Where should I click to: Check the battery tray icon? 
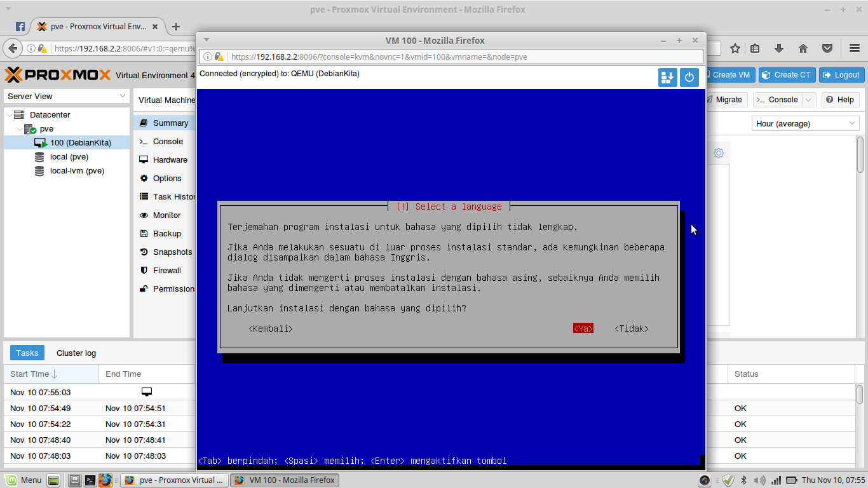click(792, 480)
